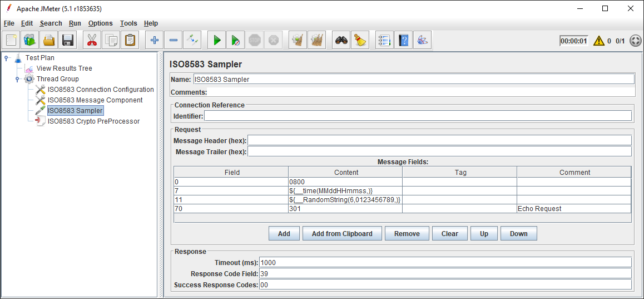Click the Remove button
Image resolution: width=644 pixels, height=299 pixels.
[407, 234]
